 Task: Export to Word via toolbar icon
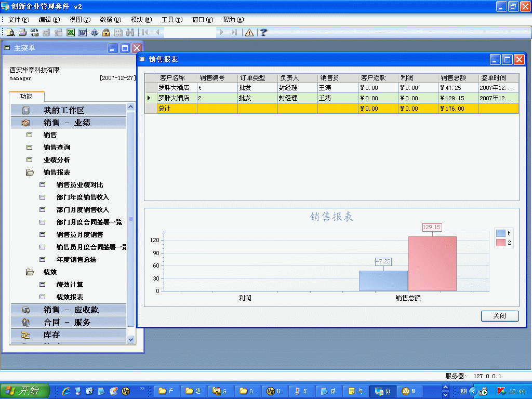[x=83, y=32]
